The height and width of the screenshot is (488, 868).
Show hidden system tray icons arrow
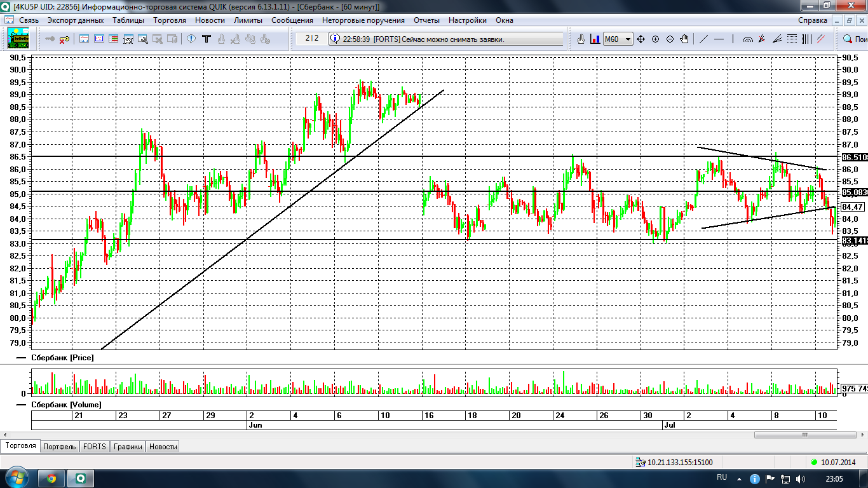739,478
